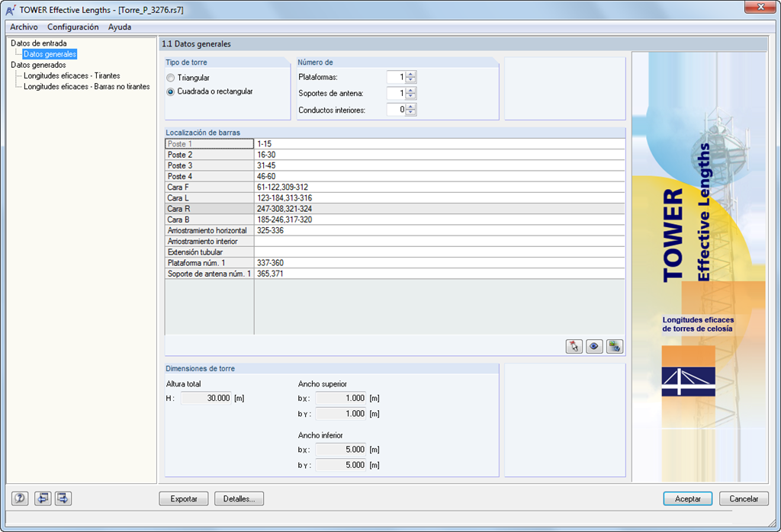
Task: Select the Triangular tower type option
Action: coord(170,78)
